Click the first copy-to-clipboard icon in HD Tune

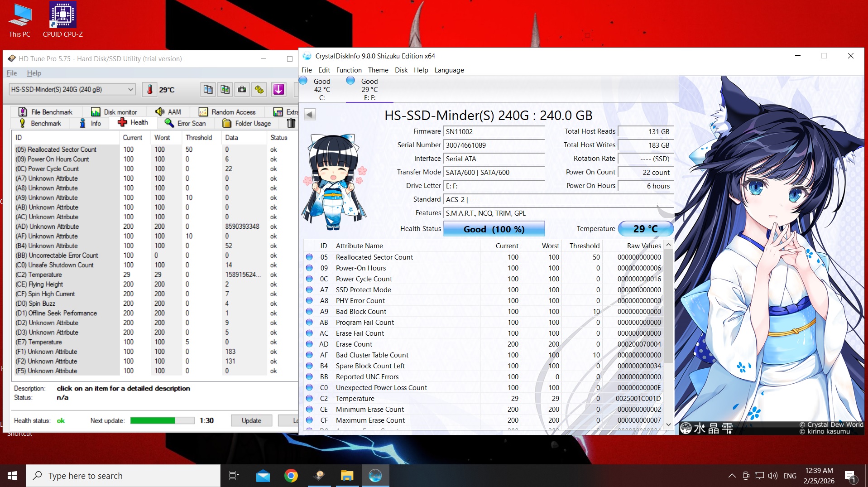click(208, 90)
